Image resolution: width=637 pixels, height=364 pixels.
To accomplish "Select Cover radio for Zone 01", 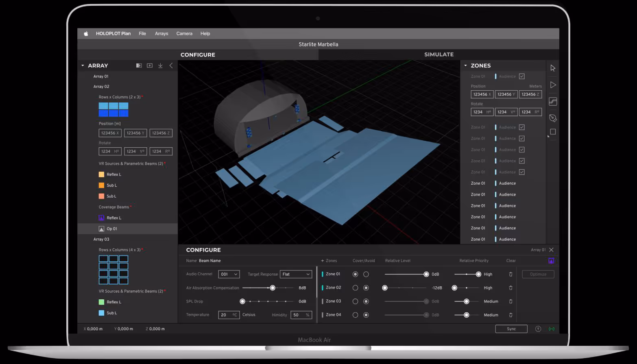I will [355, 275].
